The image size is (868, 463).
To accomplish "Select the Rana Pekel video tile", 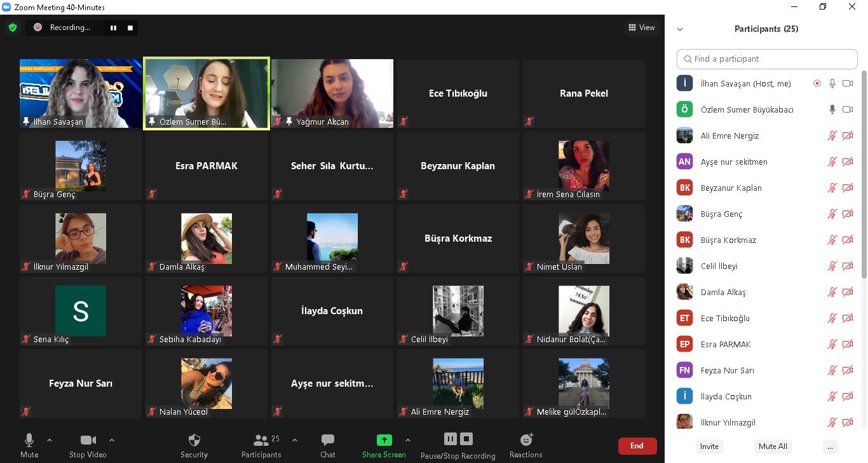I will pos(584,93).
